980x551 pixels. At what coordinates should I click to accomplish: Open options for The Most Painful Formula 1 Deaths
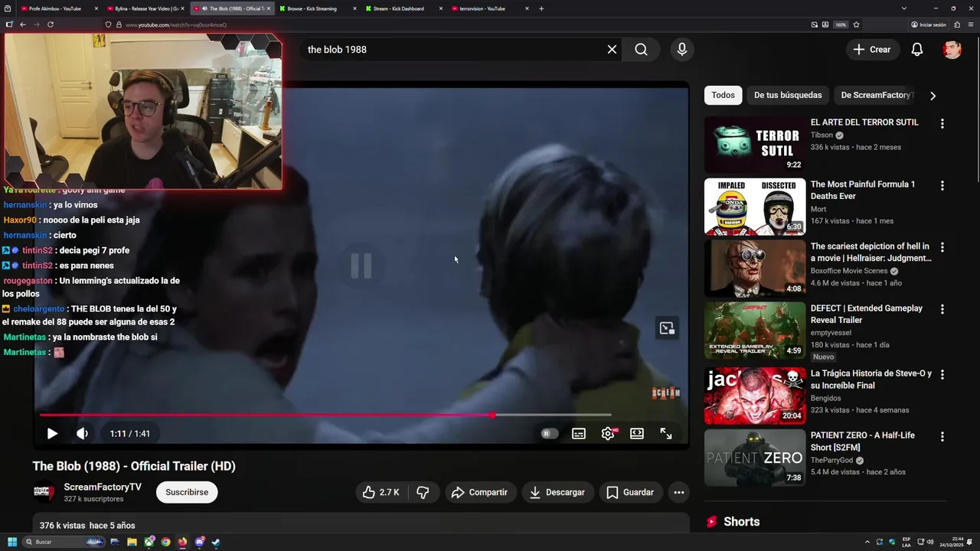click(x=942, y=185)
